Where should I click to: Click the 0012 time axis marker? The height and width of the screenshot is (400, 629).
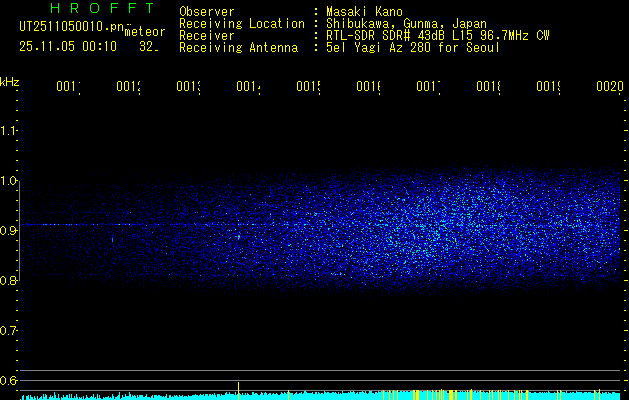click(x=128, y=86)
